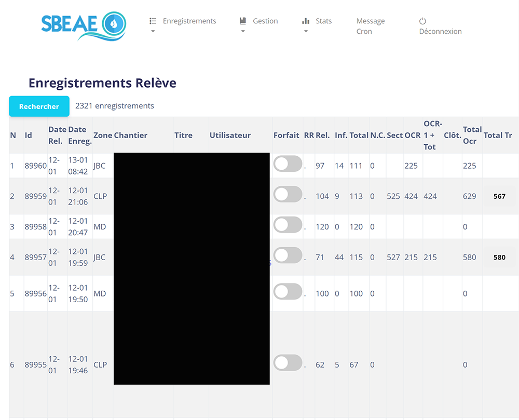Image resolution: width=519 pixels, height=420 pixels.
Task: Click the list icon beside Enregistrements
Action: tap(153, 21)
